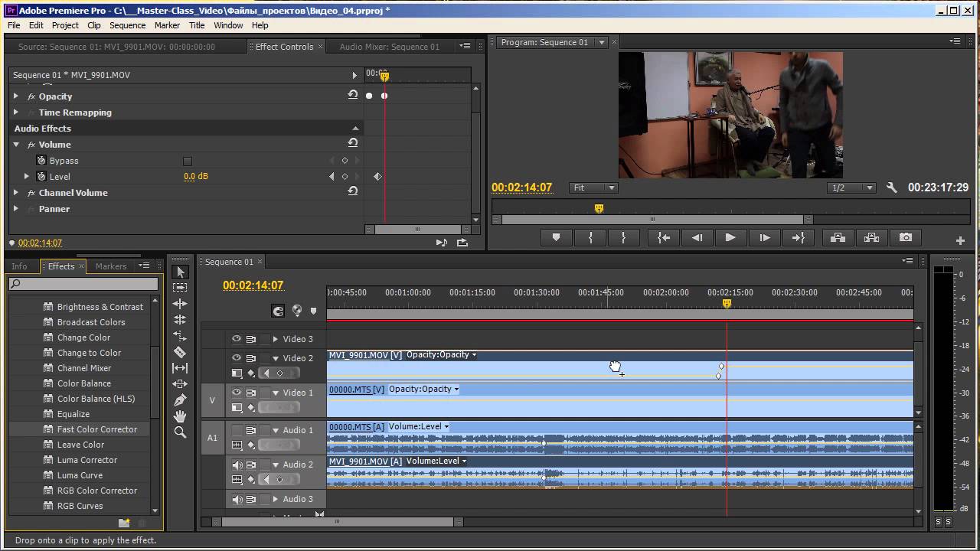Select the Fast Color Corrector effect
Viewport: 980px width, 551px height.
pos(97,429)
